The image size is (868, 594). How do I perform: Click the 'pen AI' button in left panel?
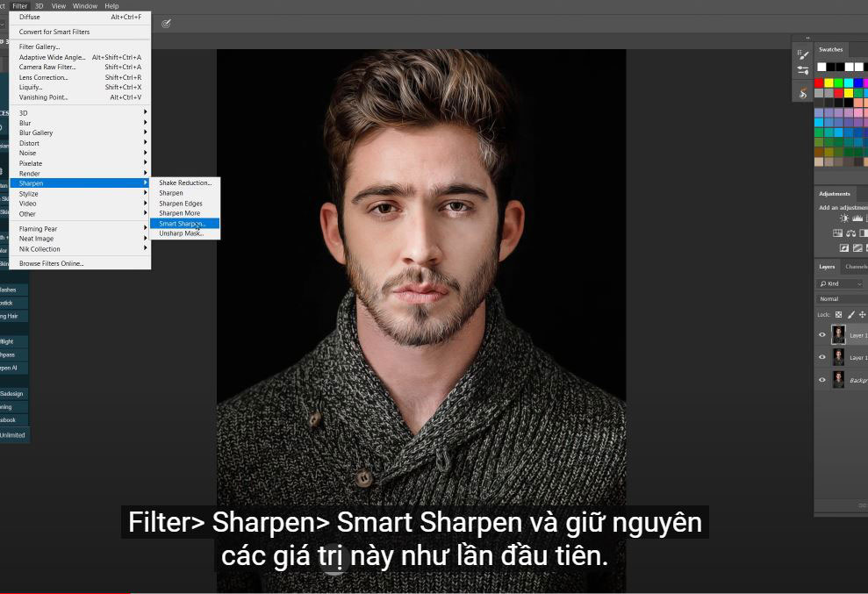12,368
